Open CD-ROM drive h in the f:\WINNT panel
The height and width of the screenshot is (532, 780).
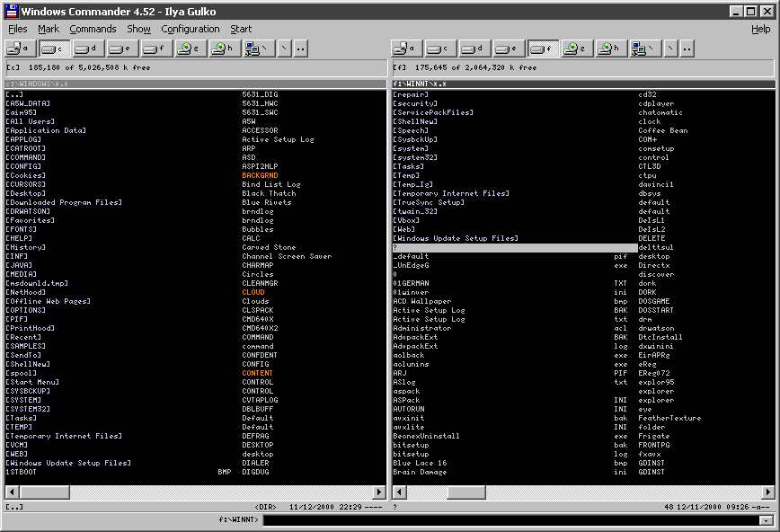pos(611,49)
